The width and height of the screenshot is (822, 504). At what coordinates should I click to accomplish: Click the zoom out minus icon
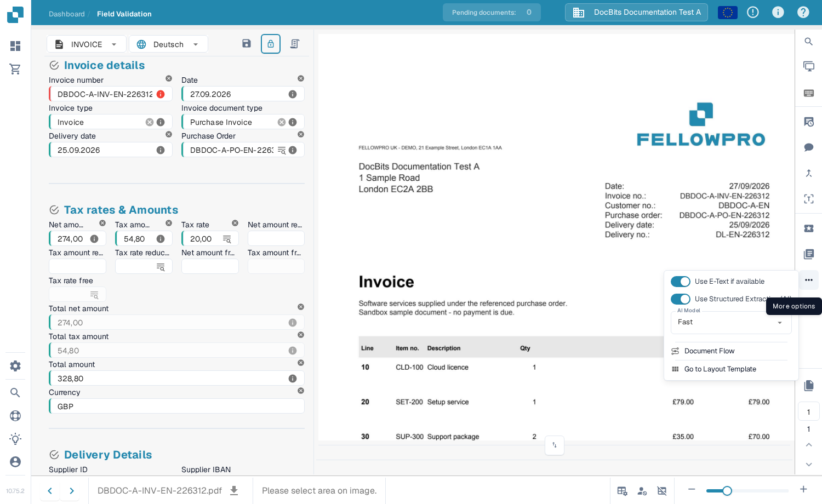[x=692, y=489]
